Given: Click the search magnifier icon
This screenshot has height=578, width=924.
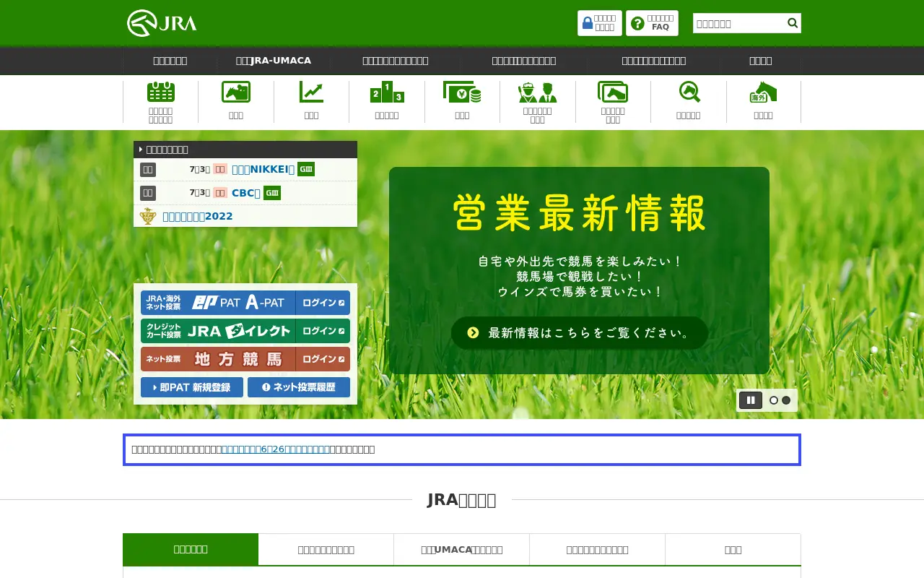Looking at the screenshot, I should (x=793, y=23).
